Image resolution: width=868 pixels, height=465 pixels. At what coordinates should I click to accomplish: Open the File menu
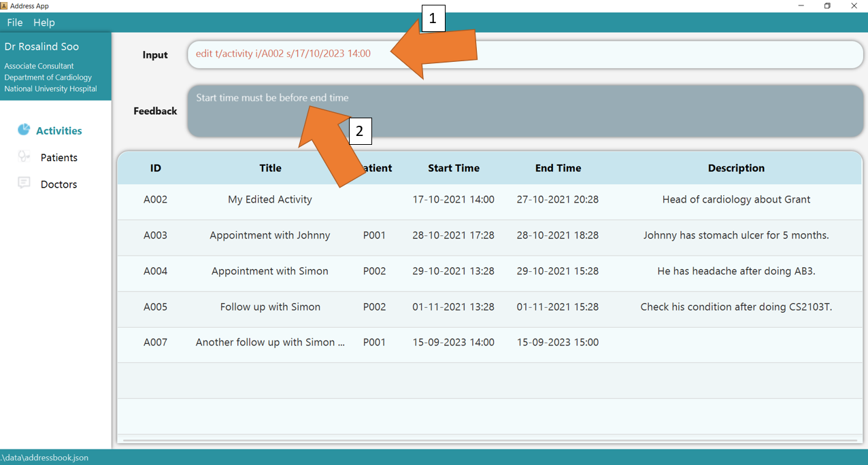(x=15, y=22)
